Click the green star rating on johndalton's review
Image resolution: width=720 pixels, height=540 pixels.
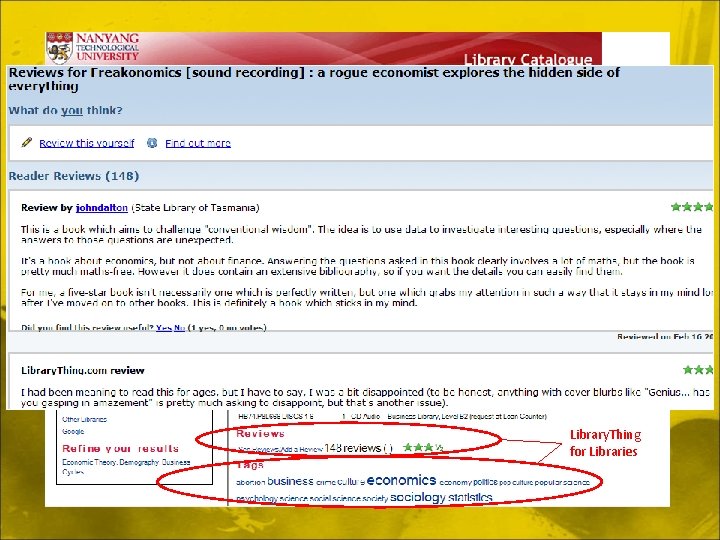[692, 207]
